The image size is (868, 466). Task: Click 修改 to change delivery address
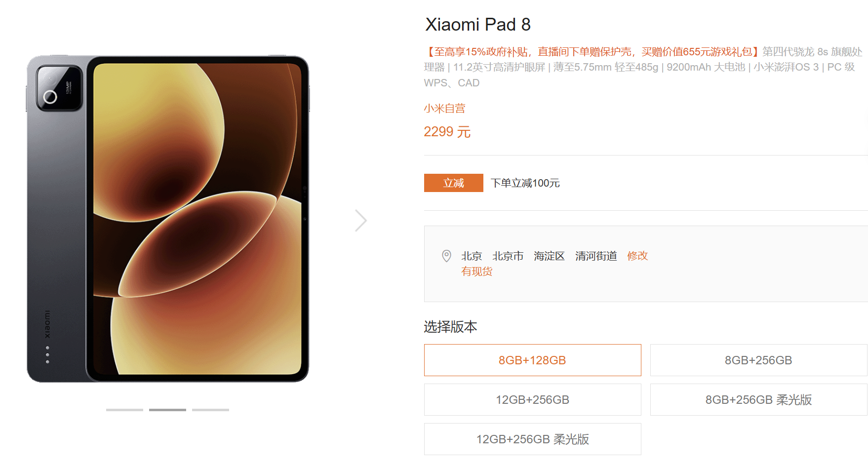coord(637,256)
